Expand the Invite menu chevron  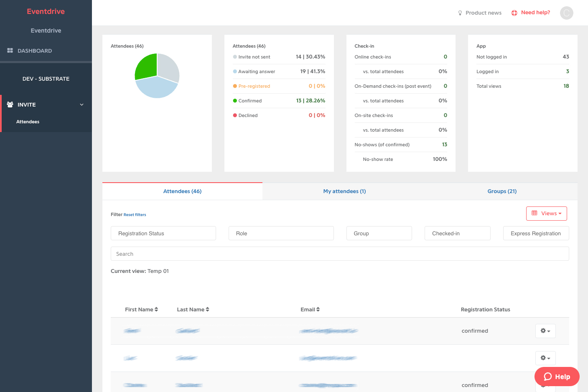pyautogui.click(x=82, y=104)
